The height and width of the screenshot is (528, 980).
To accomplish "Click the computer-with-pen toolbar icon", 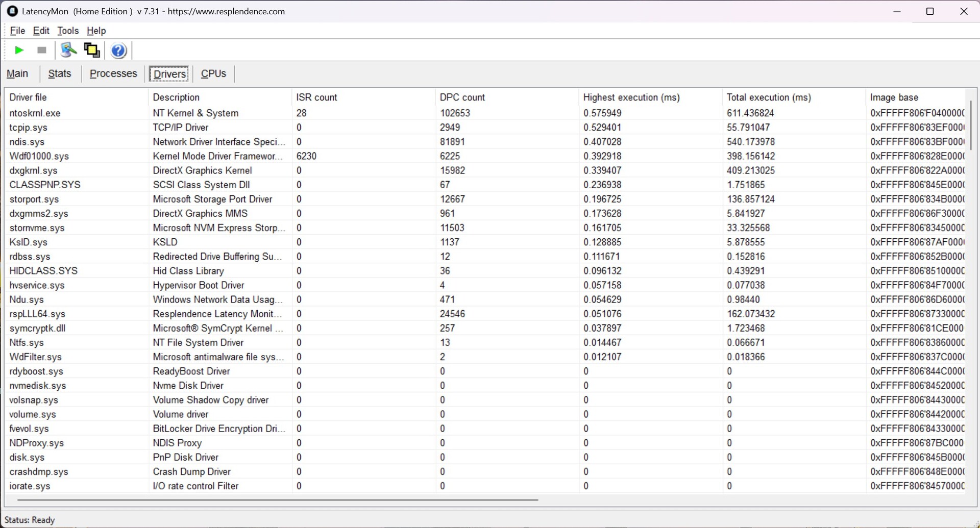I will [68, 50].
